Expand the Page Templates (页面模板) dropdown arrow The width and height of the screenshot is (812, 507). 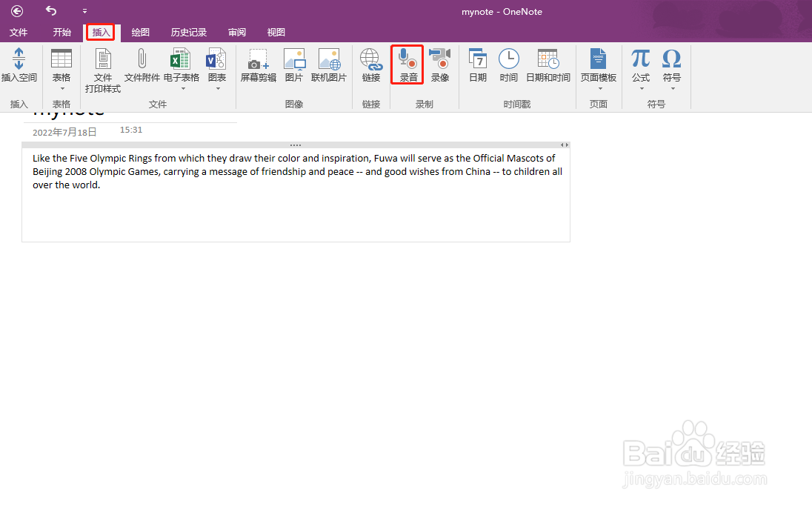600,89
